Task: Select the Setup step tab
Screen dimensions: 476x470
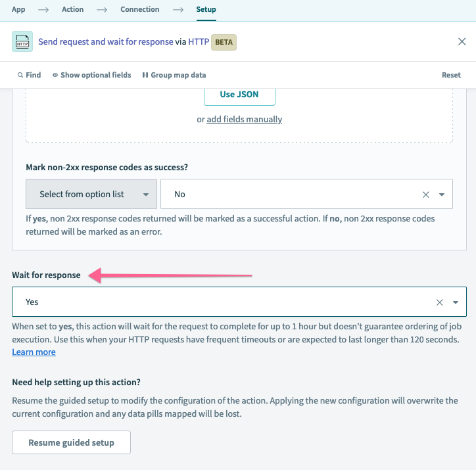Action: click(206, 9)
